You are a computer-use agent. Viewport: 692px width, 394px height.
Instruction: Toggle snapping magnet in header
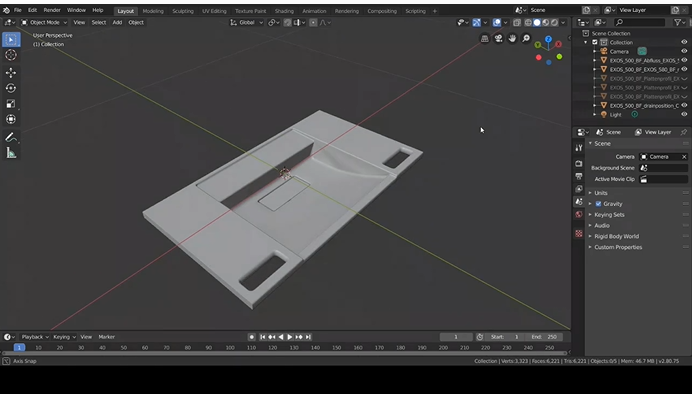coord(287,23)
